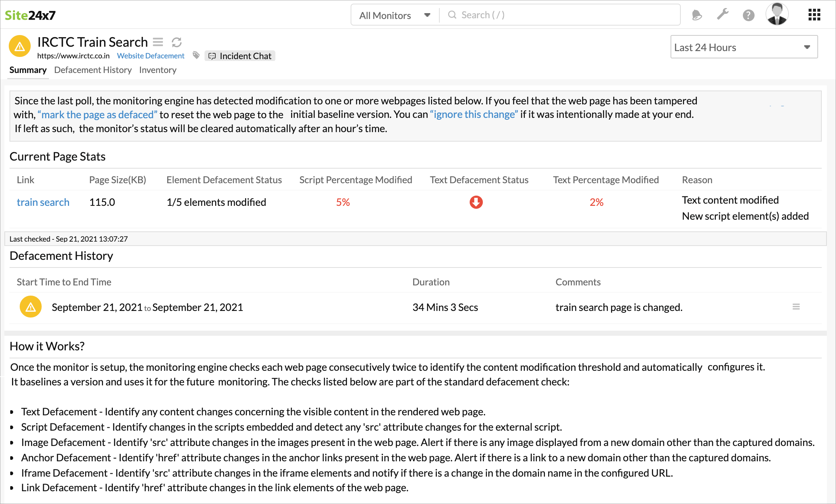This screenshot has width=836, height=504.
Task: Switch to the Inventory tab
Action: pyautogui.click(x=157, y=70)
